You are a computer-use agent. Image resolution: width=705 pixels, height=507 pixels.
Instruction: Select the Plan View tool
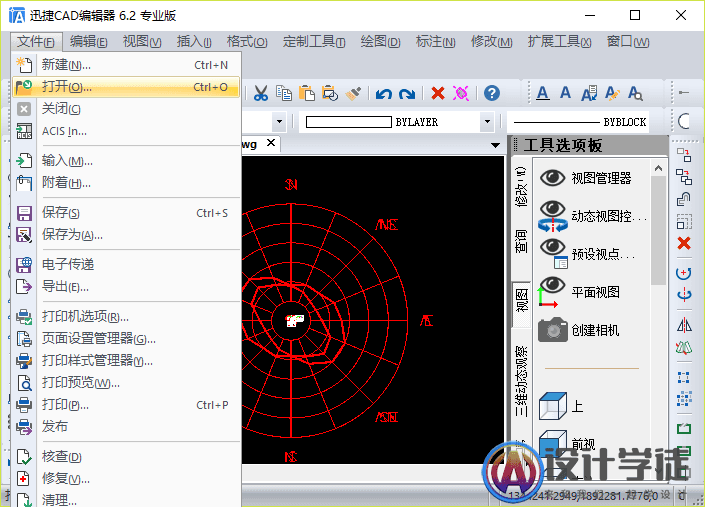click(x=579, y=292)
